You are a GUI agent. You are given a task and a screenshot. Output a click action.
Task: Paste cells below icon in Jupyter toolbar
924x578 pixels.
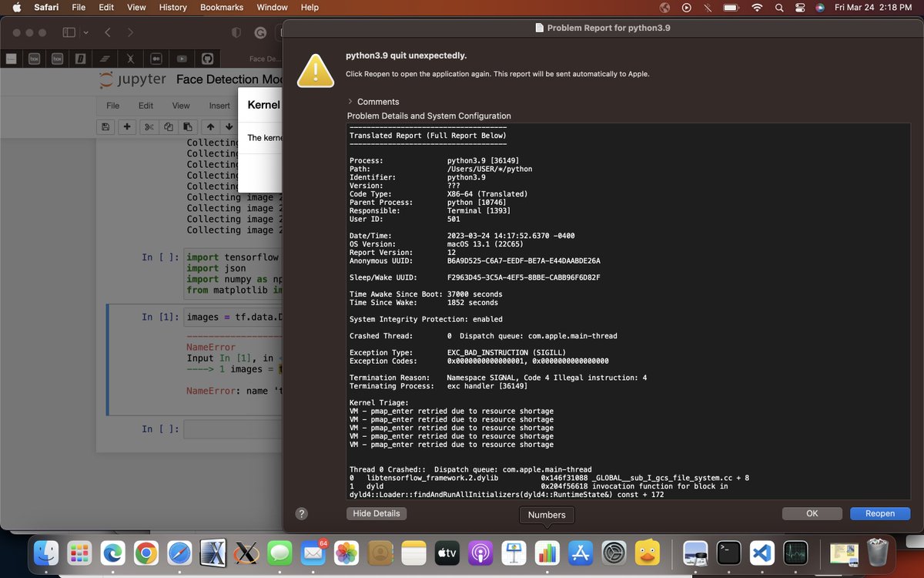[x=186, y=127]
